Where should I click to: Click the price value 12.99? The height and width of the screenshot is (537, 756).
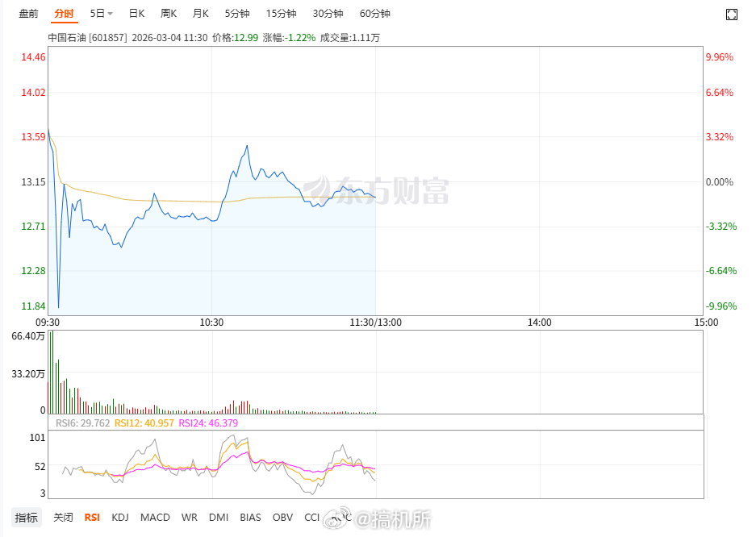coord(246,38)
